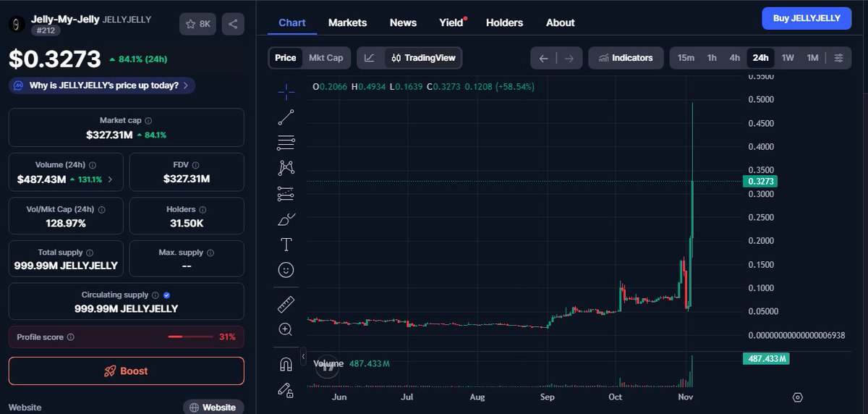The width and height of the screenshot is (868, 414).
Task: Open the Website link button
Action: point(213,407)
